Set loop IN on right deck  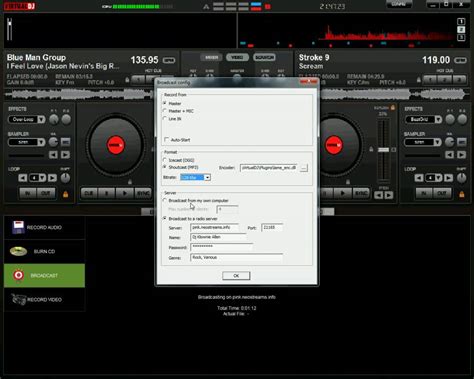pos(424,193)
